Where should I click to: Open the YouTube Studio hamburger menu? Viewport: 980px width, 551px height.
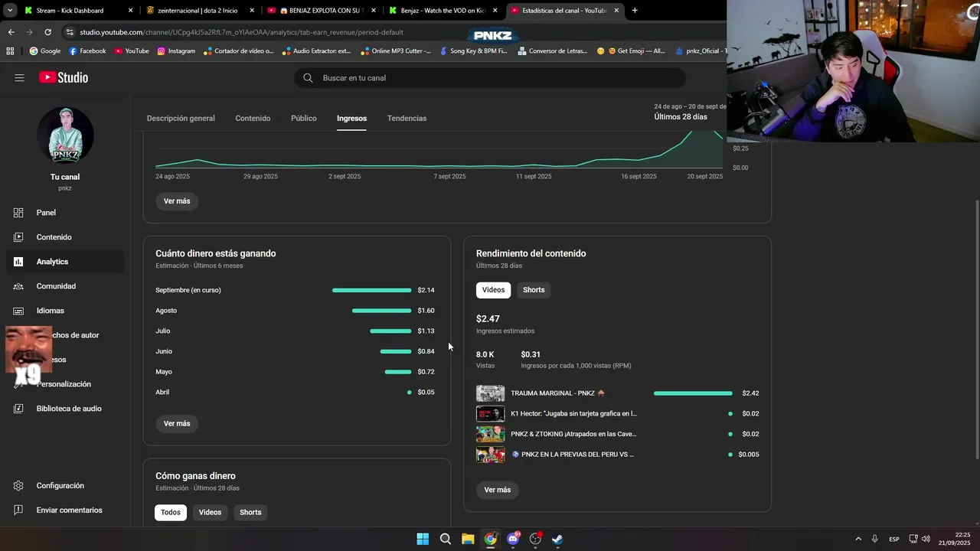coord(19,77)
